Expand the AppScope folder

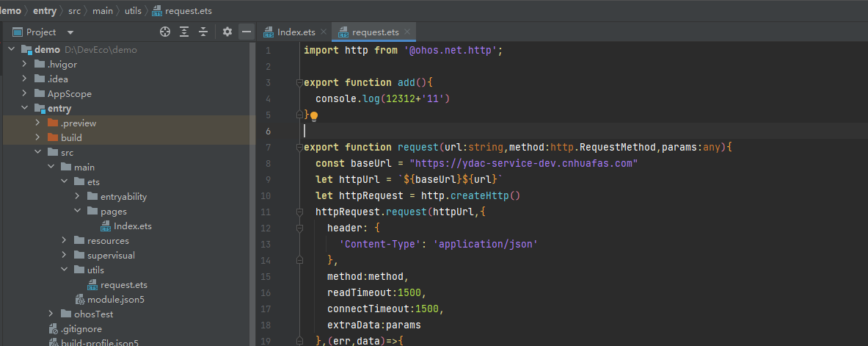point(24,94)
